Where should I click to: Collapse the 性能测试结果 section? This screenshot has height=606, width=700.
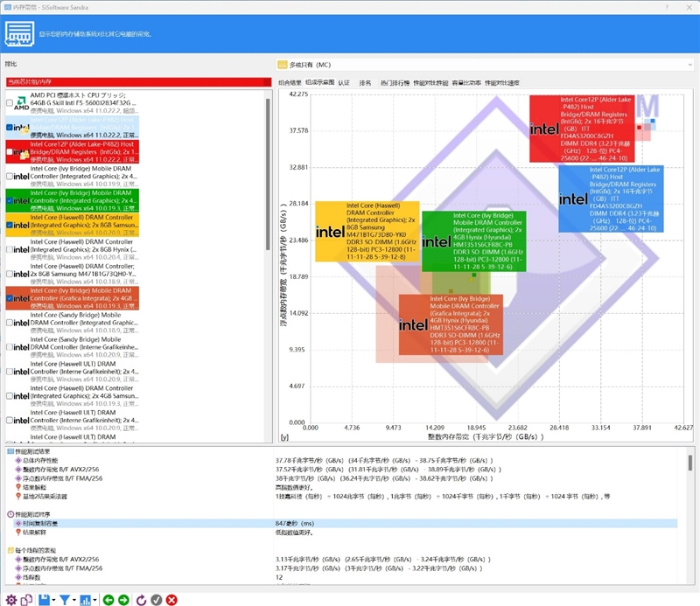pyautogui.click(x=9, y=451)
